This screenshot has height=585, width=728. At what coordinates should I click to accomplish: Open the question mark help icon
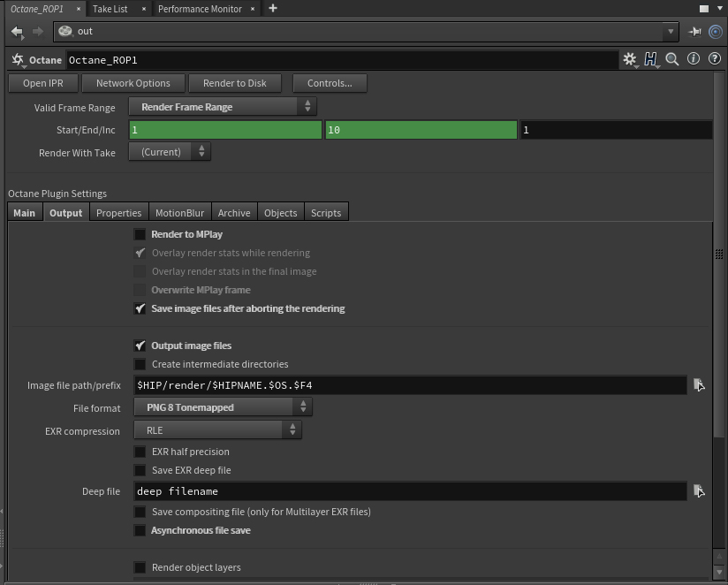[x=715, y=59]
